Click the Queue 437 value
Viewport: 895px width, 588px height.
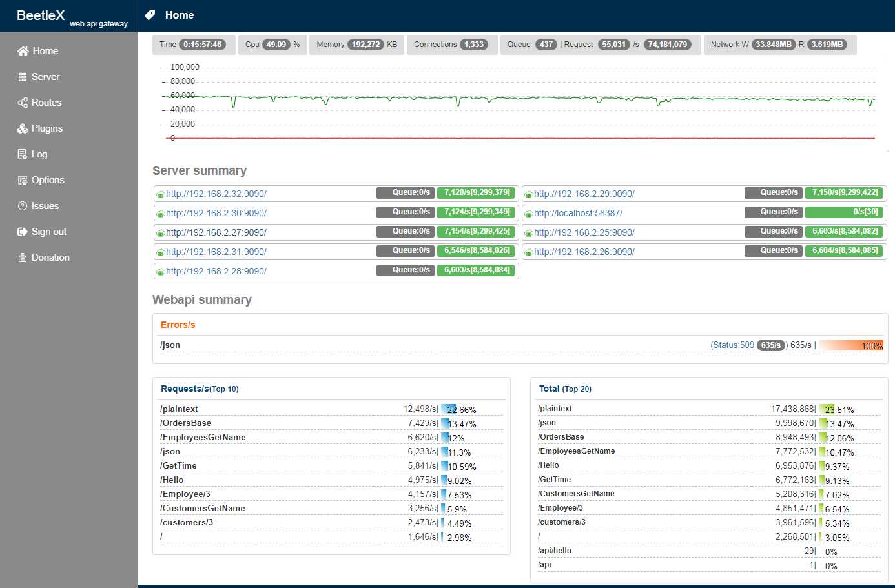point(546,45)
